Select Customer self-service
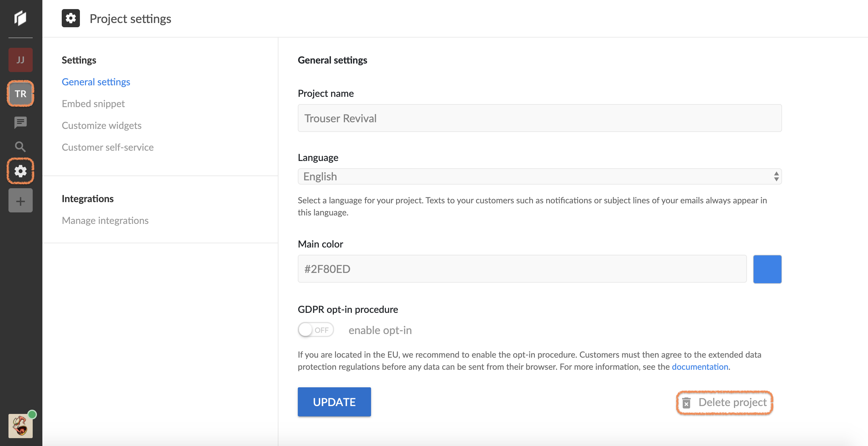The width and height of the screenshot is (868, 446). pyautogui.click(x=107, y=147)
